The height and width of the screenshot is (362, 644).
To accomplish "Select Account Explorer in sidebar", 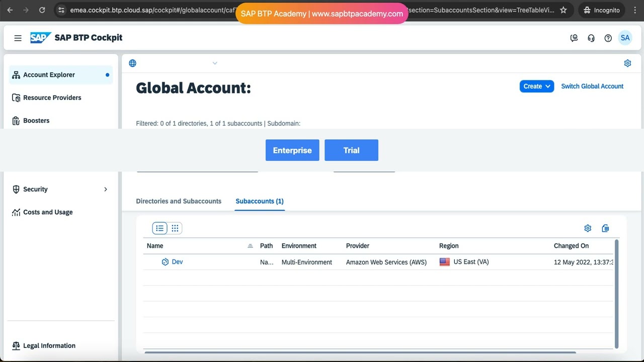I will tap(61, 75).
